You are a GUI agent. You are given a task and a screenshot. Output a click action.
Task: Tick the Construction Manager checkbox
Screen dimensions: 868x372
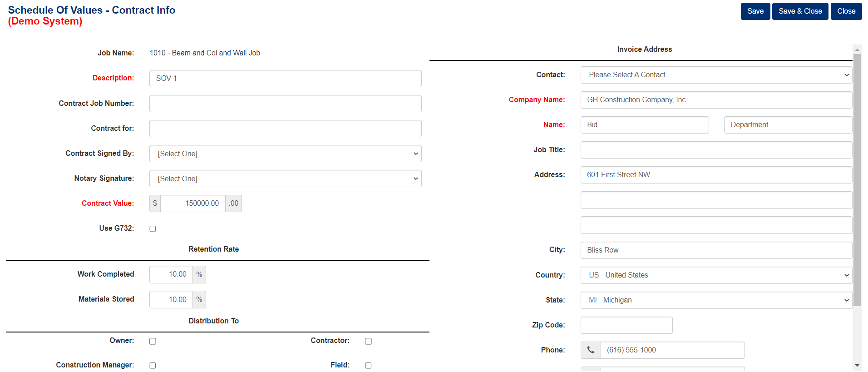(153, 366)
